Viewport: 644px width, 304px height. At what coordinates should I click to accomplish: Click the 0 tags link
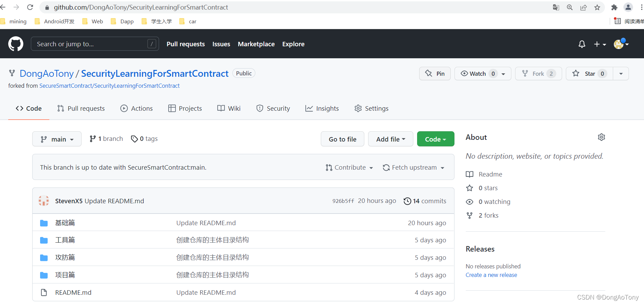pyautogui.click(x=144, y=139)
